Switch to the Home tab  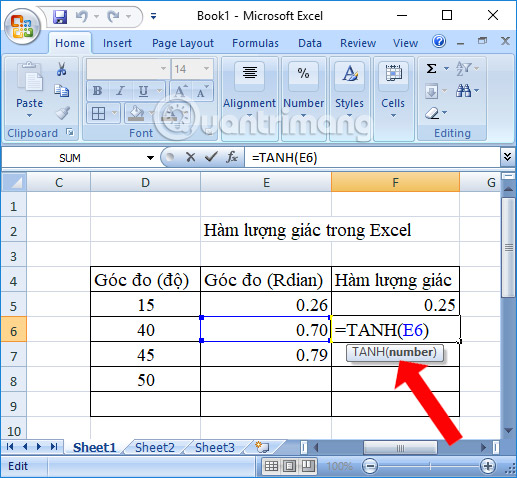(70, 43)
